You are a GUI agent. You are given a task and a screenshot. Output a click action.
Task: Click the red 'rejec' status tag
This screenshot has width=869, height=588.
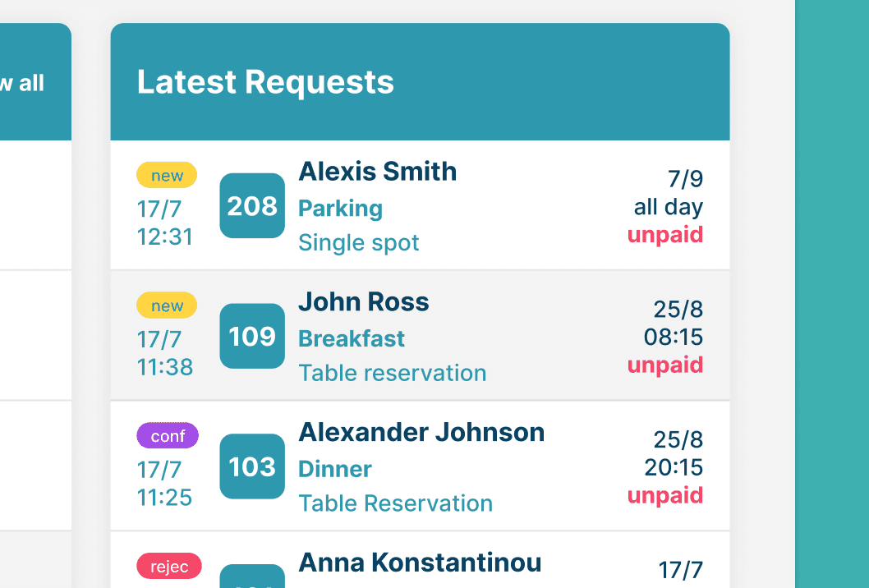point(168,566)
